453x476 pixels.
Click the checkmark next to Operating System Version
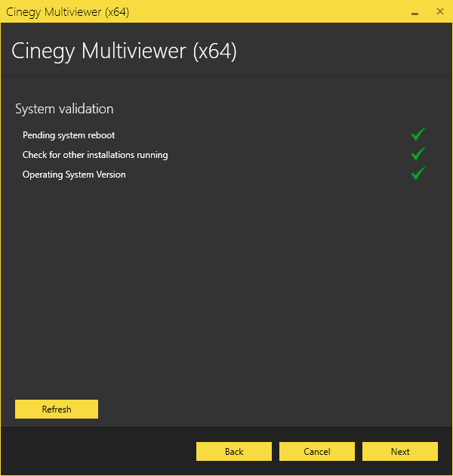pos(418,174)
